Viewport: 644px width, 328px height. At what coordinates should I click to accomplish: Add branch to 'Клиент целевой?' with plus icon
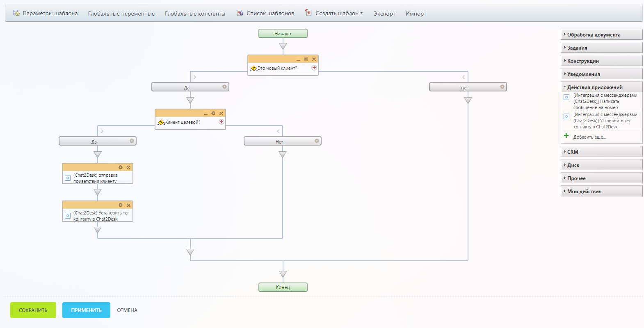pyautogui.click(x=222, y=122)
